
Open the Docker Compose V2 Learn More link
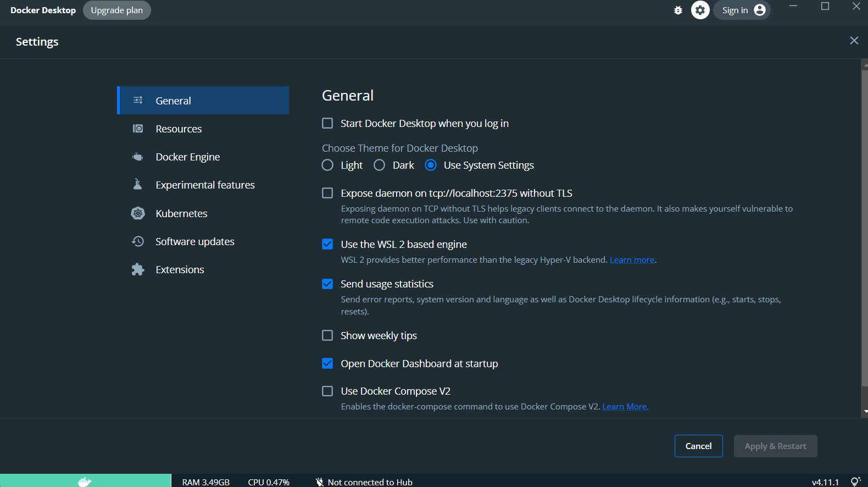click(x=626, y=407)
